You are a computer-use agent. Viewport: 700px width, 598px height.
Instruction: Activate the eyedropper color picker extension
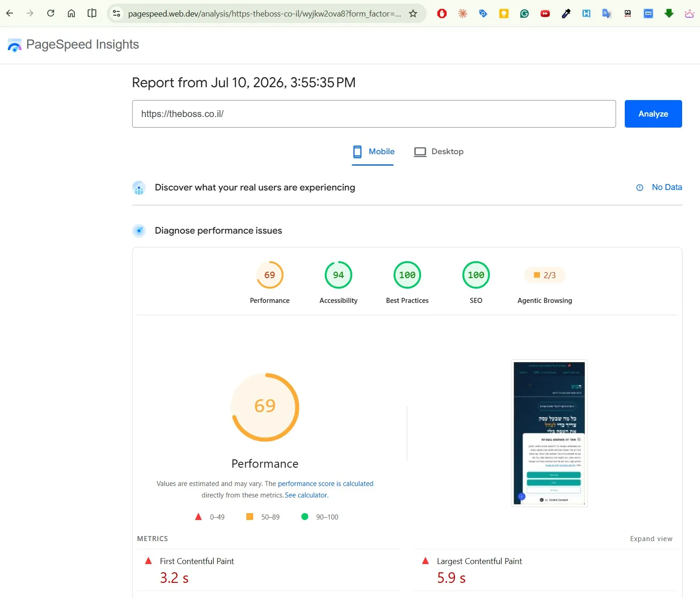click(x=566, y=13)
